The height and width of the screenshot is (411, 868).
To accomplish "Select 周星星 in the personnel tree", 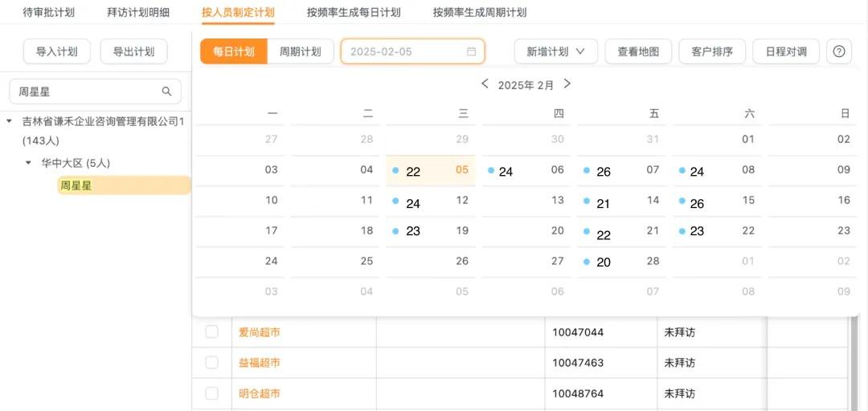I will click(75, 185).
